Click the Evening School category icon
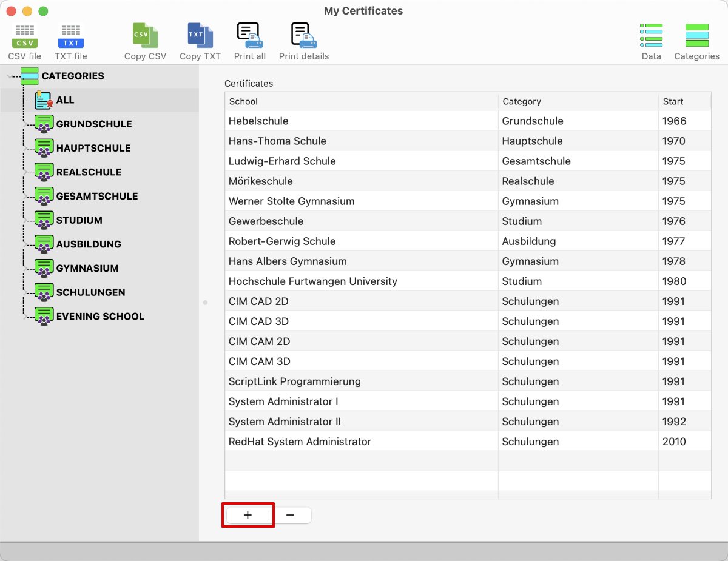Screen dimensions: 728x561 coord(44,316)
